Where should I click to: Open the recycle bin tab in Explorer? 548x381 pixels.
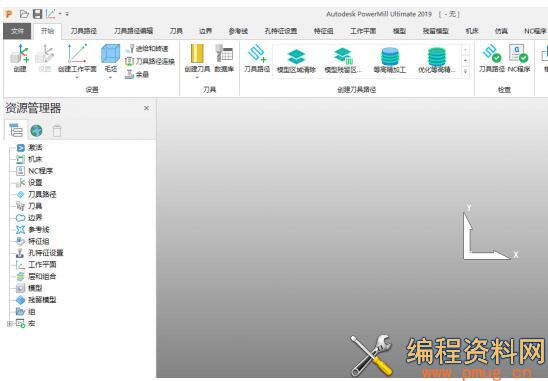click(x=57, y=131)
